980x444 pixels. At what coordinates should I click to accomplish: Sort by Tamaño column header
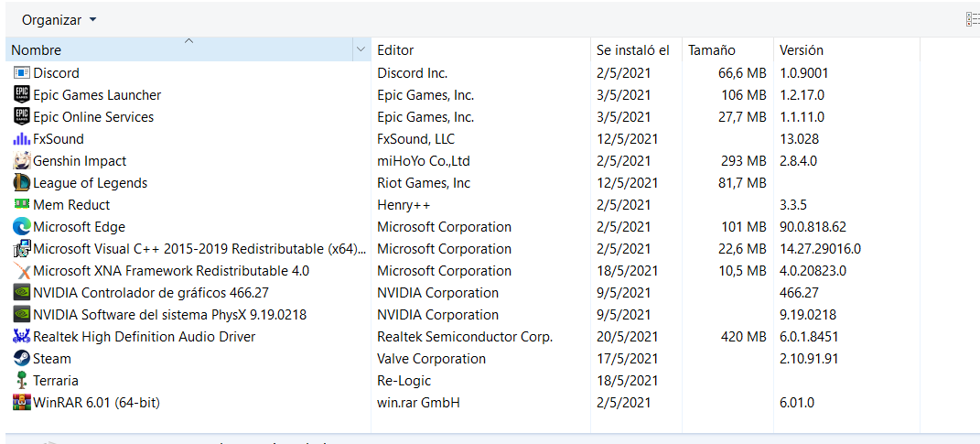tap(711, 50)
